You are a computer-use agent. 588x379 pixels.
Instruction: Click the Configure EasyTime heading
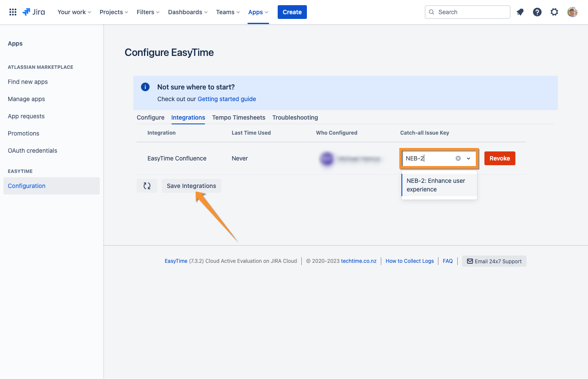point(169,52)
